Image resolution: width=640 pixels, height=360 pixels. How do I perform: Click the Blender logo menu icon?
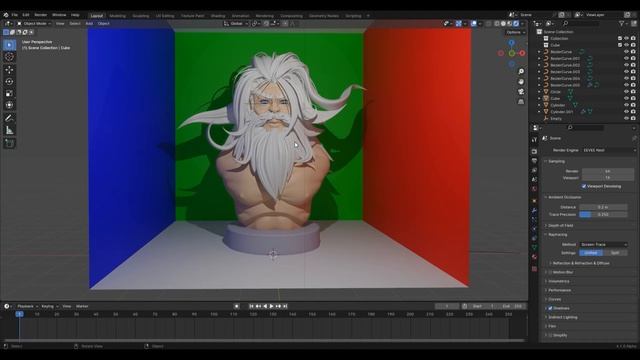(6, 15)
